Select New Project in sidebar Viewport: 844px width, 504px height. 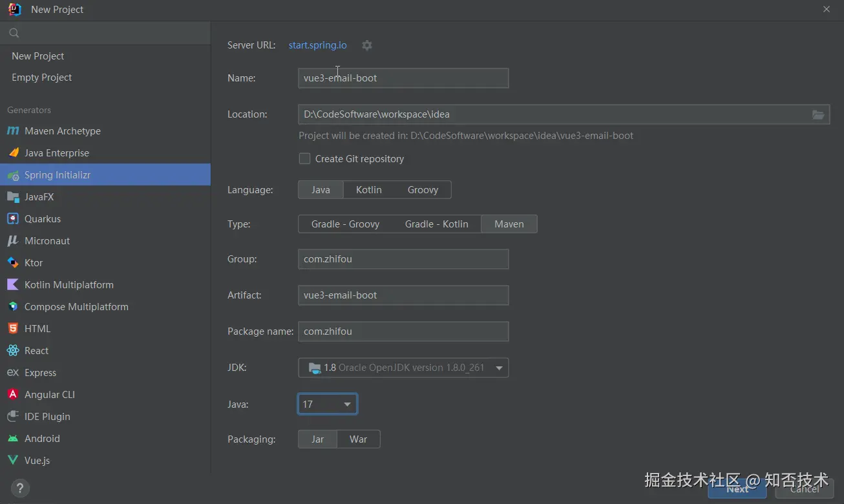[x=105, y=56]
